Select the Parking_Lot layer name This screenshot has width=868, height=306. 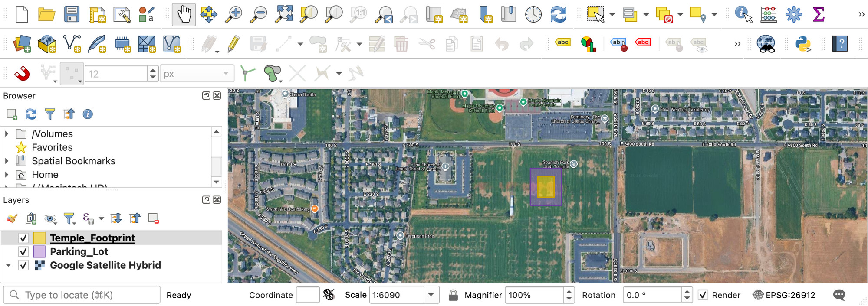(x=79, y=252)
